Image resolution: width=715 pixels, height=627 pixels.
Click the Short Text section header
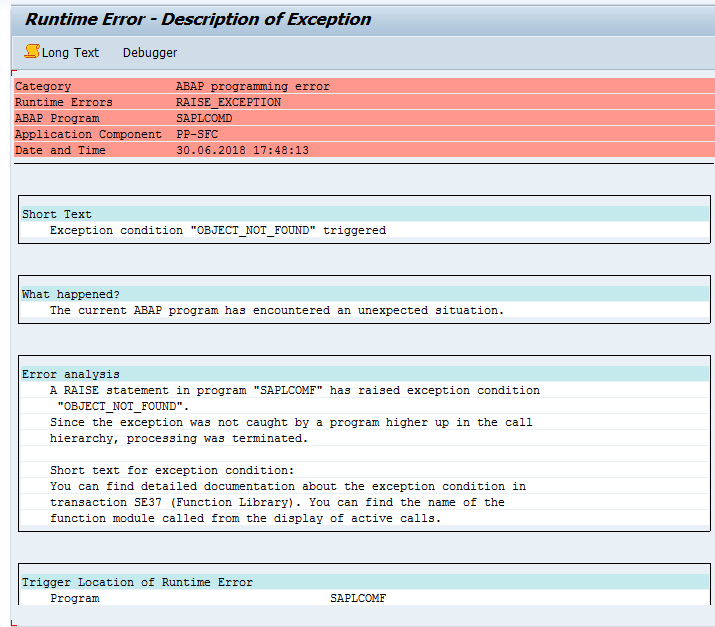point(57,214)
